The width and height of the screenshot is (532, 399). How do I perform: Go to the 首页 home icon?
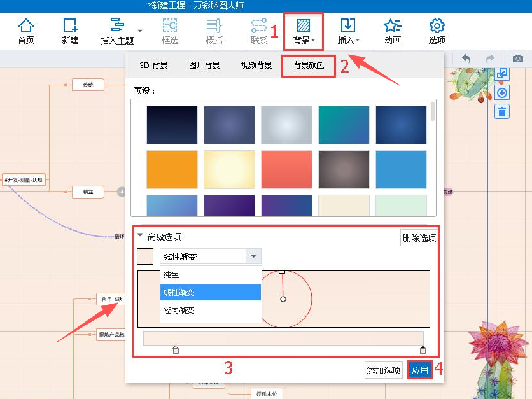[26, 31]
